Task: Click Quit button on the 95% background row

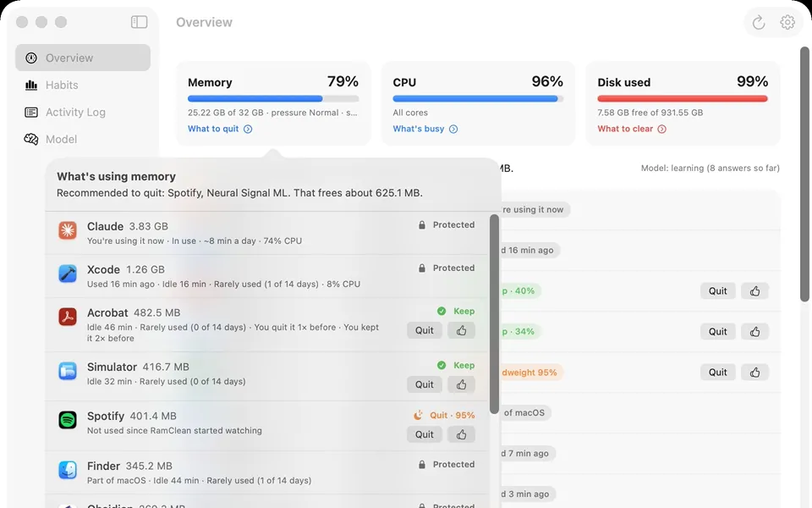Action: 718,373
